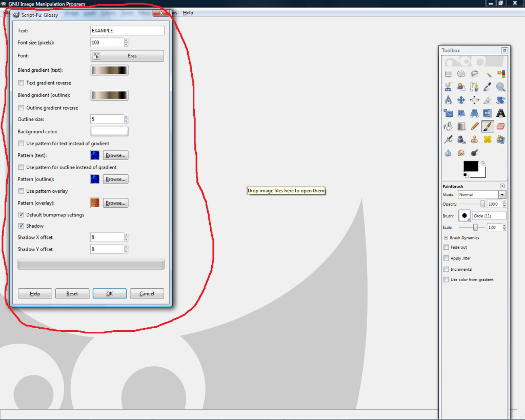
Task: Click the Cancel button
Action: coord(147,293)
